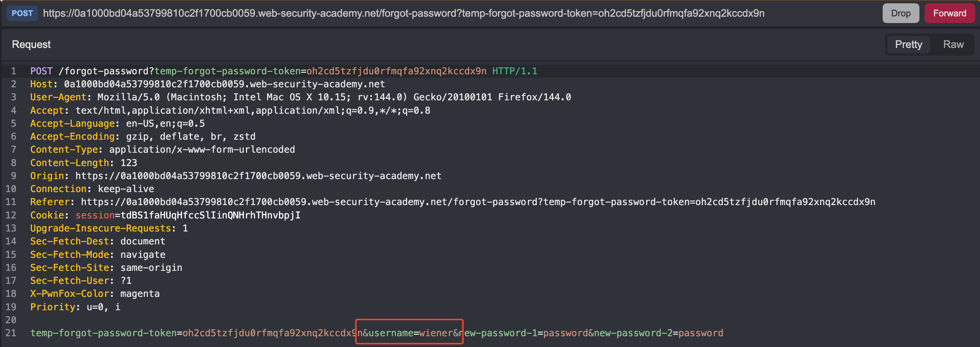Click the new-password-1 parameter in body
Image resolution: width=980 pixels, height=347 pixels.
pos(501,333)
